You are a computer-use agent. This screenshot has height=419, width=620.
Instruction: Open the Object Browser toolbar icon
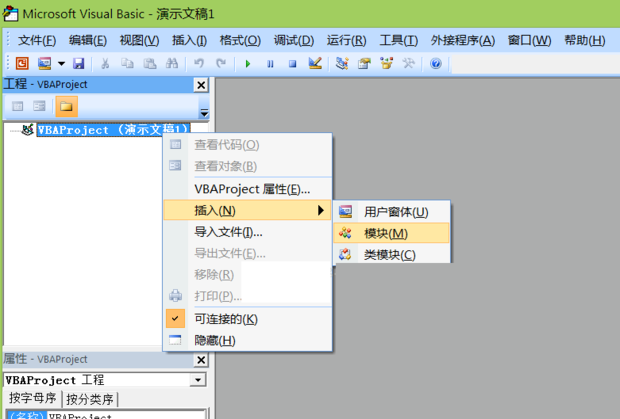(386, 63)
